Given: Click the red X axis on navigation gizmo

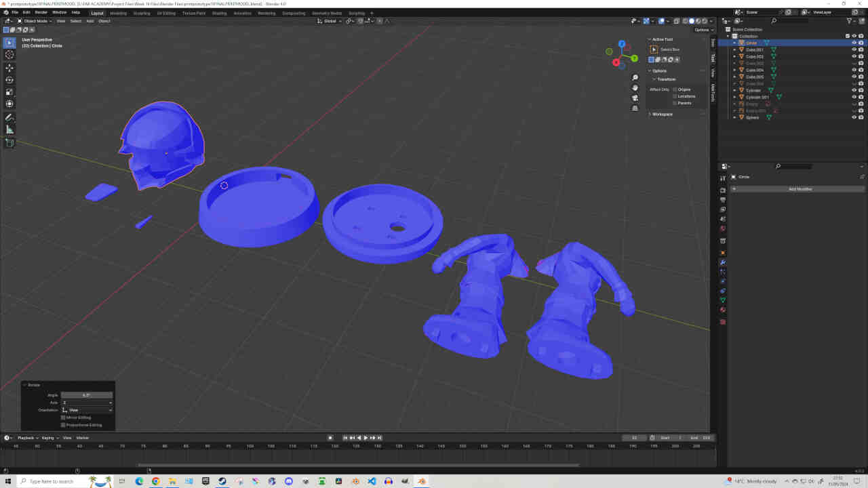Looking at the screenshot, I should point(616,62).
